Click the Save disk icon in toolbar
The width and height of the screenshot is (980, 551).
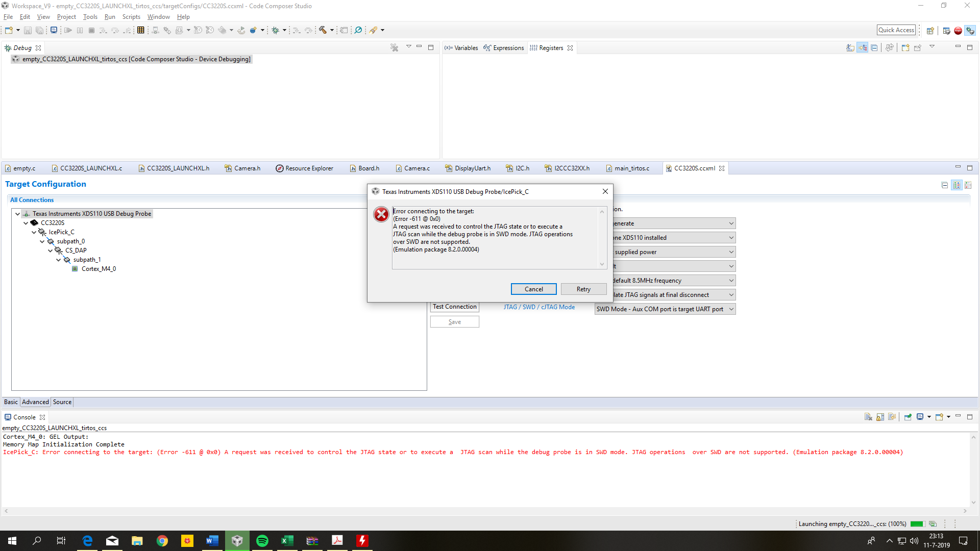click(28, 31)
